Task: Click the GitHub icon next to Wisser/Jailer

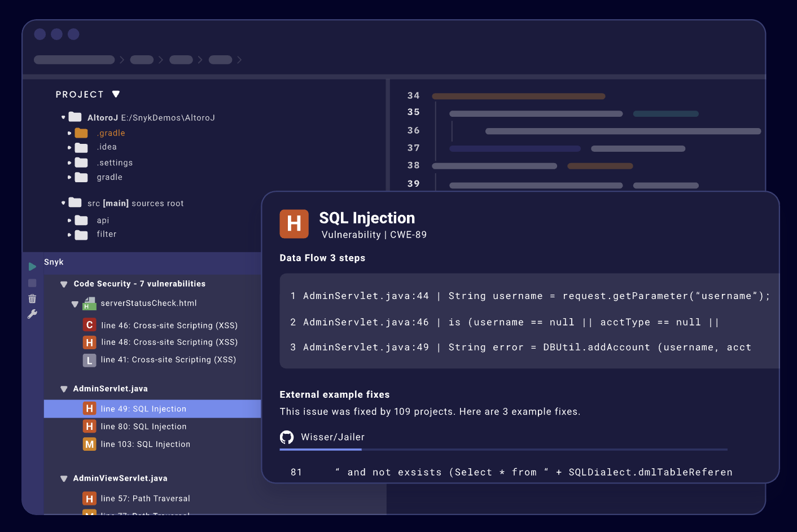Action: pos(287,437)
